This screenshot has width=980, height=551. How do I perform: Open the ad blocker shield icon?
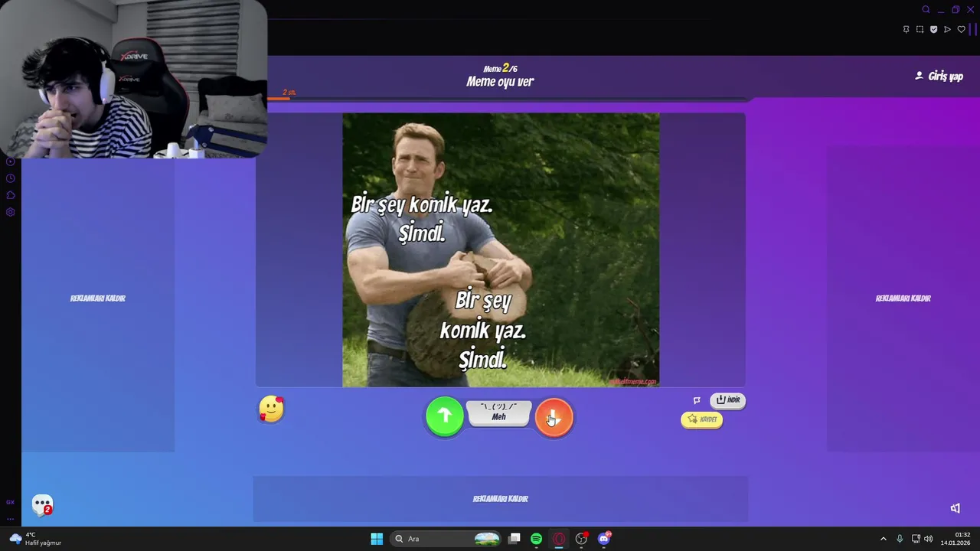[933, 30]
